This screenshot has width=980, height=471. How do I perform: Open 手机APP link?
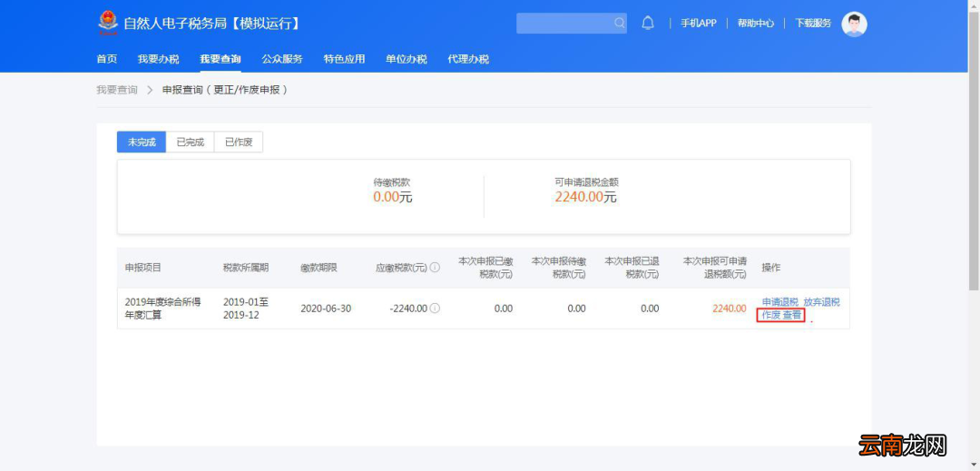point(698,23)
